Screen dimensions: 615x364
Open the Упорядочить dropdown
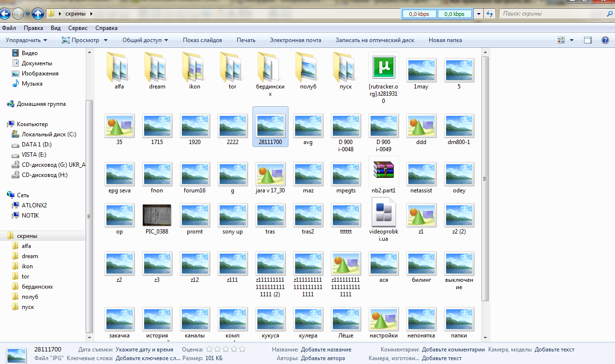pos(27,40)
